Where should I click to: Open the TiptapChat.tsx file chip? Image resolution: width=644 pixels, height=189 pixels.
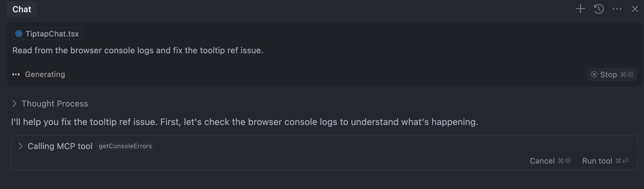tap(47, 34)
